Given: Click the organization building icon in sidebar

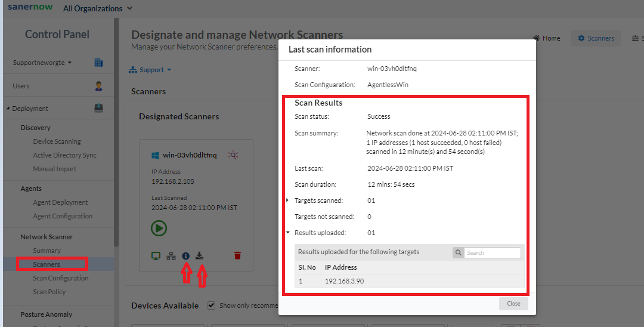Looking at the screenshot, I should coord(99,63).
